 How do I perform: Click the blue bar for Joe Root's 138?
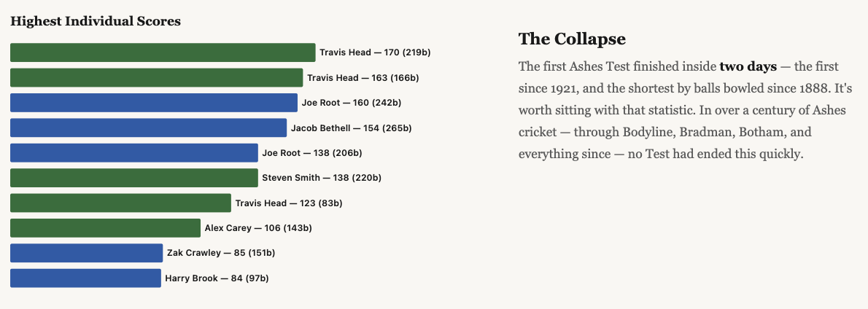pyautogui.click(x=134, y=153)
